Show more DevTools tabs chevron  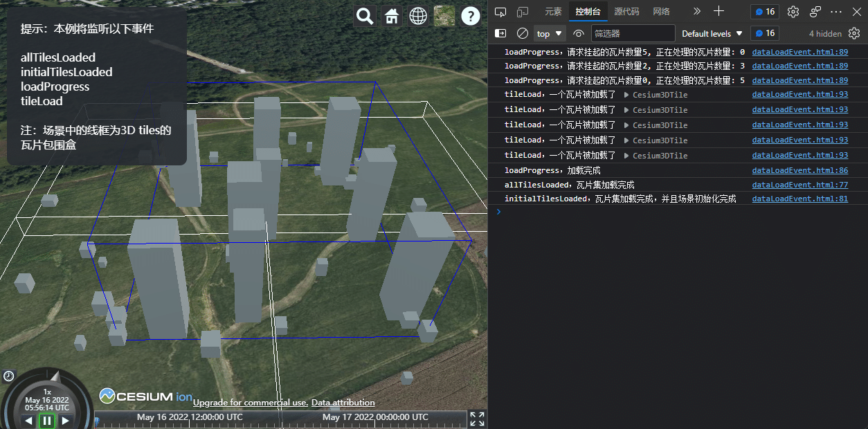697,12
